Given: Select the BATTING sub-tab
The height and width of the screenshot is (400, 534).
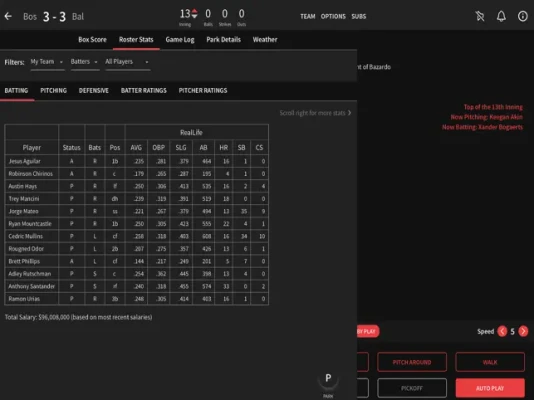Looking at the screenshot, I should click(16, 91).
